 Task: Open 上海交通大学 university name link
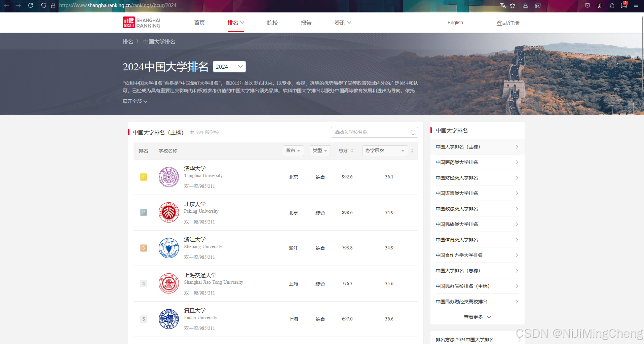tap(200, 275)
